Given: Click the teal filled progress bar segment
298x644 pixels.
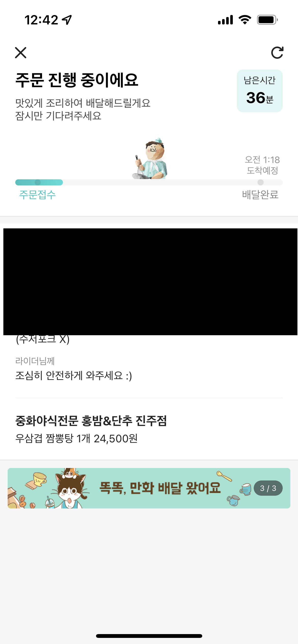Looking at the screenshot, I should tap(39, 182).
